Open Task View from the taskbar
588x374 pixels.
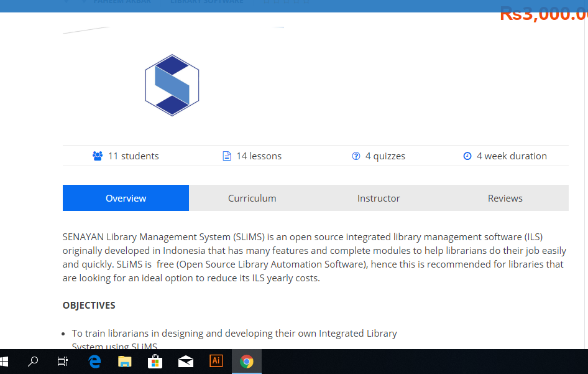point(63,362)
